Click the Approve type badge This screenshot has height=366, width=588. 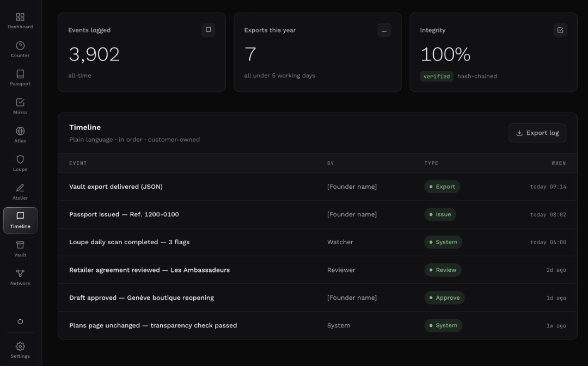point(444,297)
